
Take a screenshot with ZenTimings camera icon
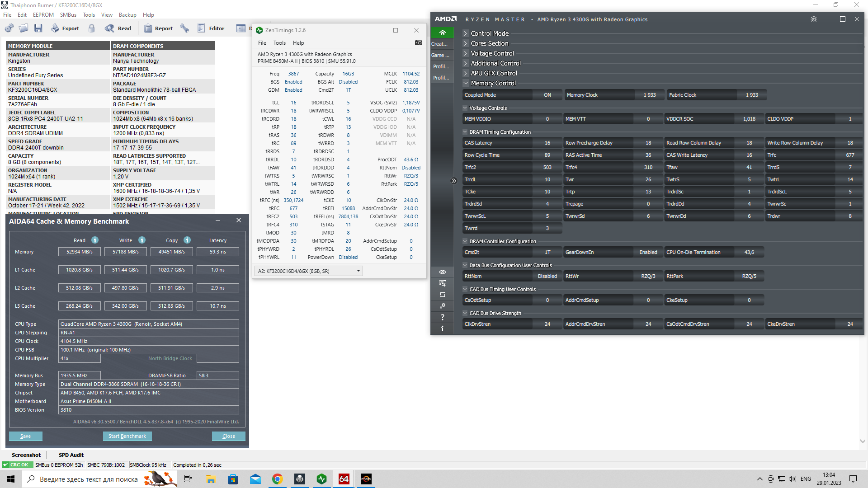(419, 43)
